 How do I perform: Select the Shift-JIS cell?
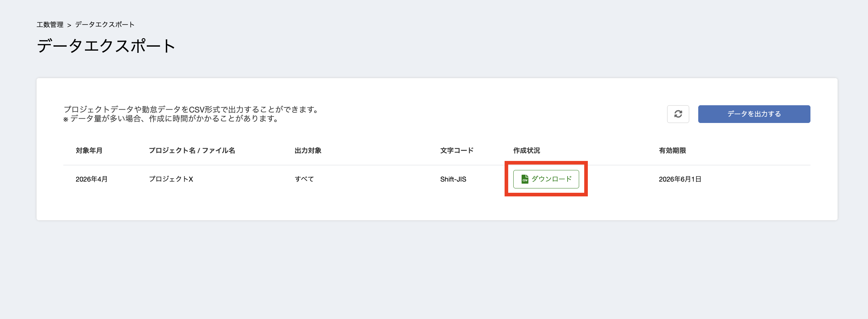point(453,179)
